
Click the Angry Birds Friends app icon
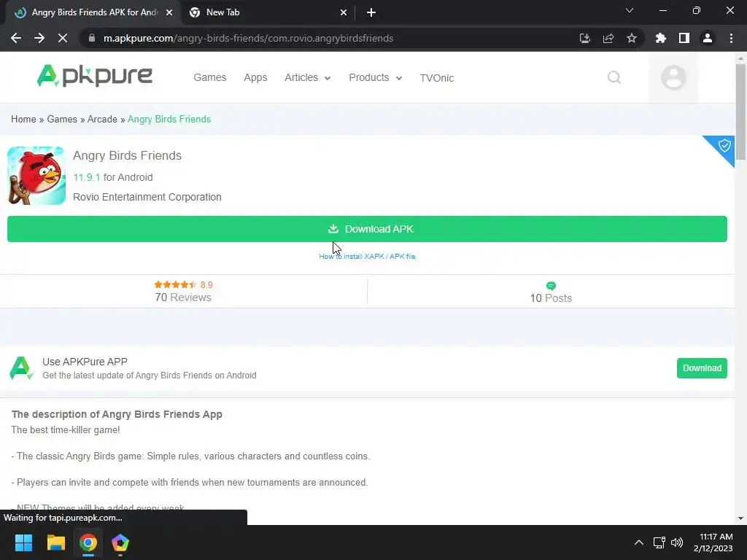coord(36,176)
